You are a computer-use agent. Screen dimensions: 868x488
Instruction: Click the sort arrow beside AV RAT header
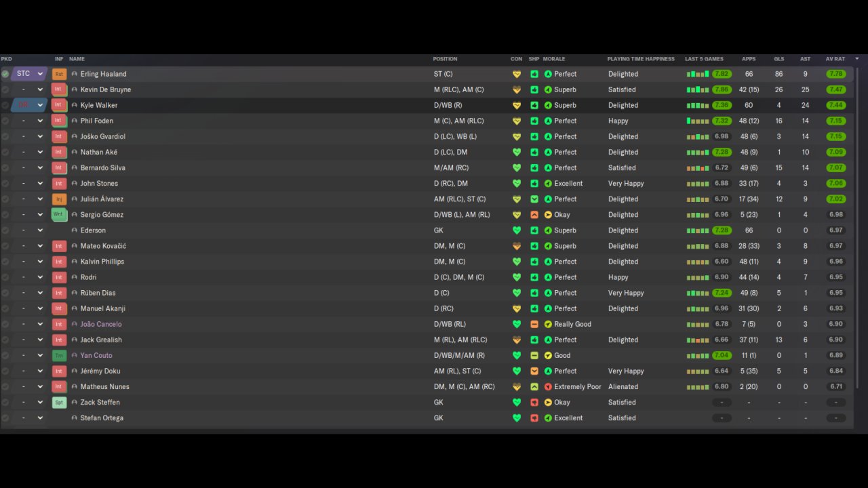[x=857, y=59]
